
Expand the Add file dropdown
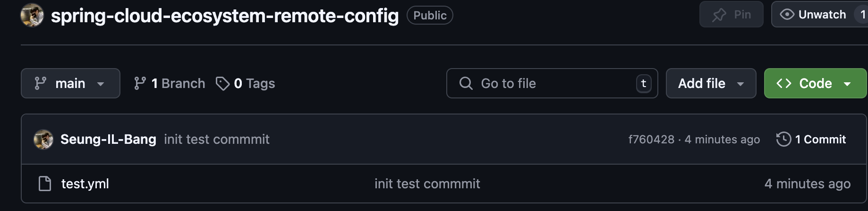click(711, 83)
